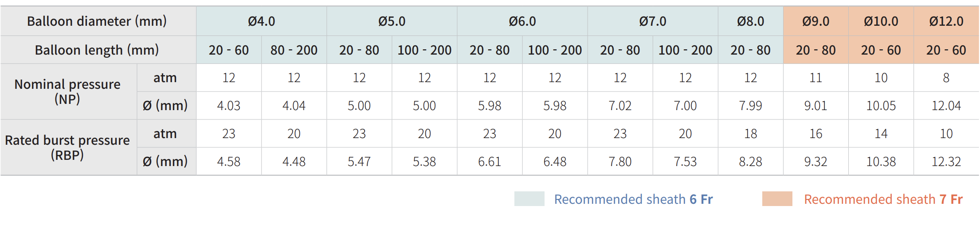Screen dimensions: 980x230
Task: Select the Ø6.0 balloon diameter header
Action: 522,21
